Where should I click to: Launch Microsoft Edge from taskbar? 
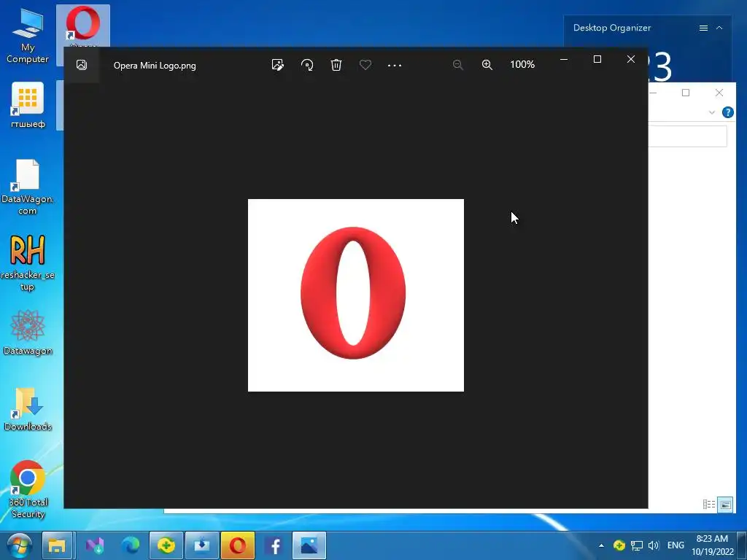[x=130, y=545]
